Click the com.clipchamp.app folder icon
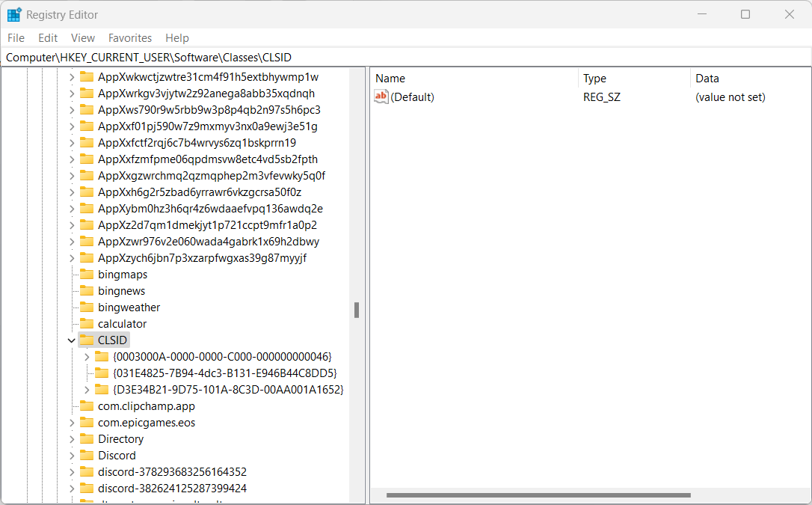The width and height of the screenshot is (812, 505). point(87,405)
